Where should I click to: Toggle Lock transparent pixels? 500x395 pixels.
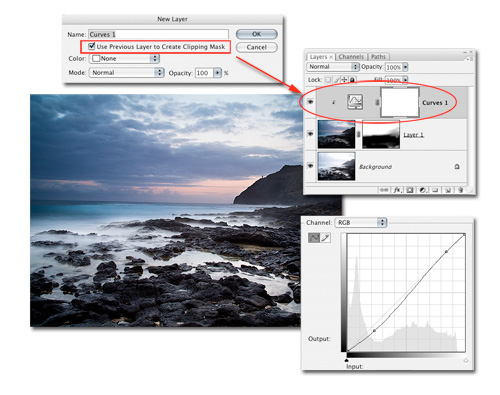[x=328, y=80]
